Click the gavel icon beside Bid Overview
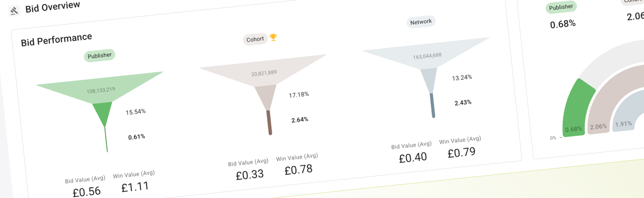Image resolution: width=644 pixels, height=198 pixels. [14, 11]
